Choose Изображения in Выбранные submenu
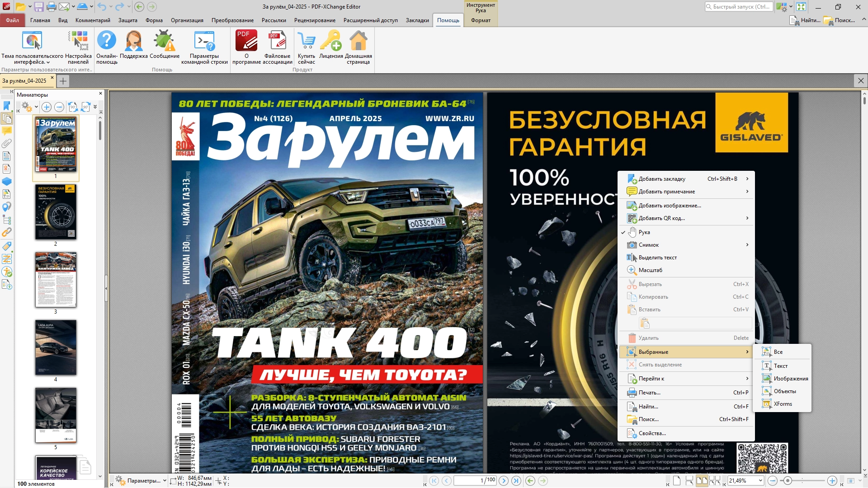The image size is (868, 488). (790, 379)
